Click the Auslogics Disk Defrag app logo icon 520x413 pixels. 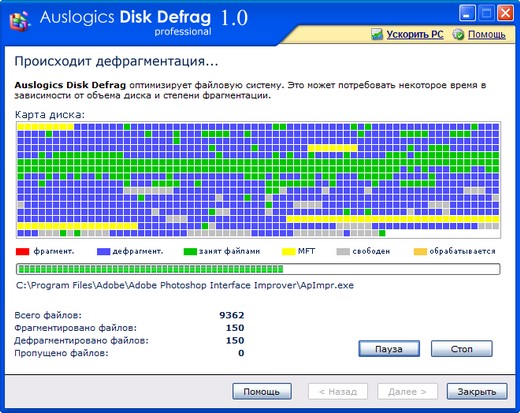(x=20, y=21)
